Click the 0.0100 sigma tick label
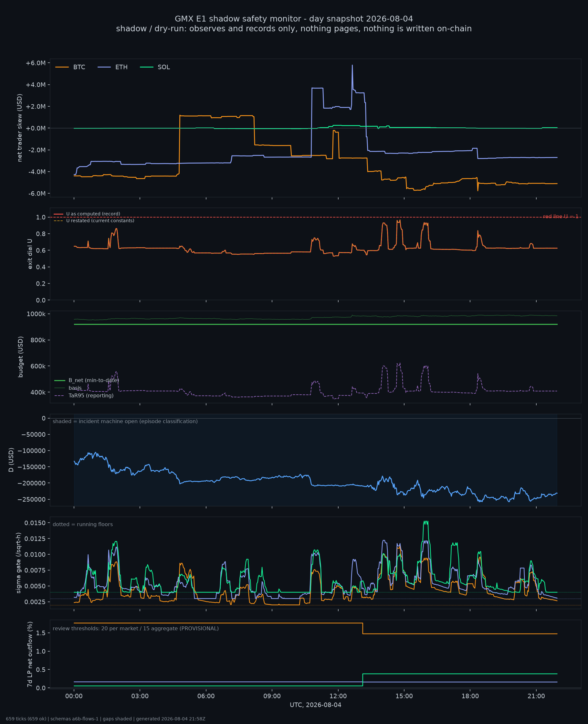 (35, 554)
